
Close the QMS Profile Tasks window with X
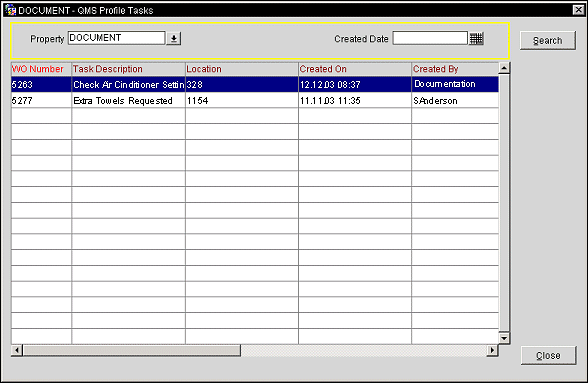579,10
